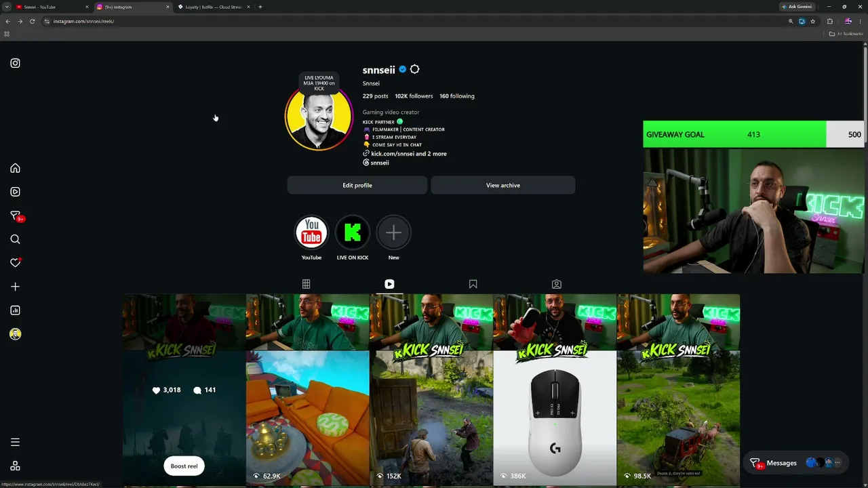The image size is (868, 488).
Task: Open the 102K followers list
Action: pos(414,96)
